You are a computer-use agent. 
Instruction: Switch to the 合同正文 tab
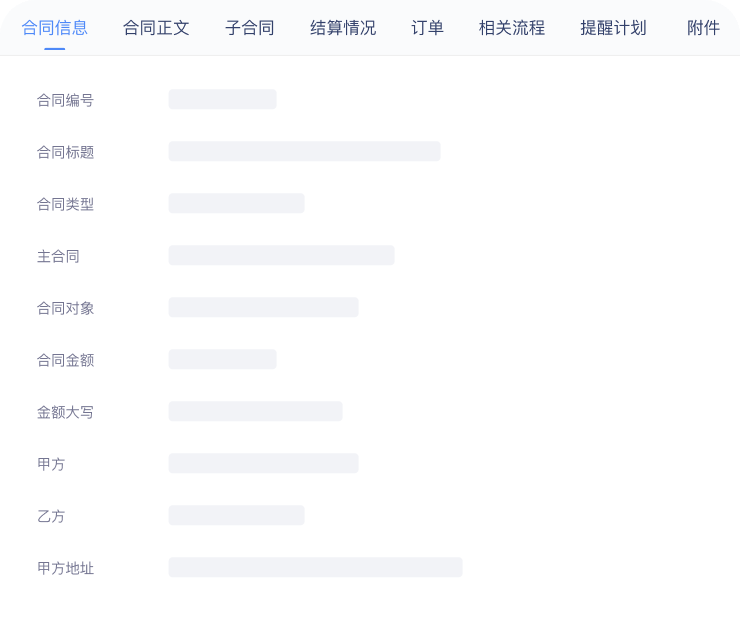coord(156,28)
